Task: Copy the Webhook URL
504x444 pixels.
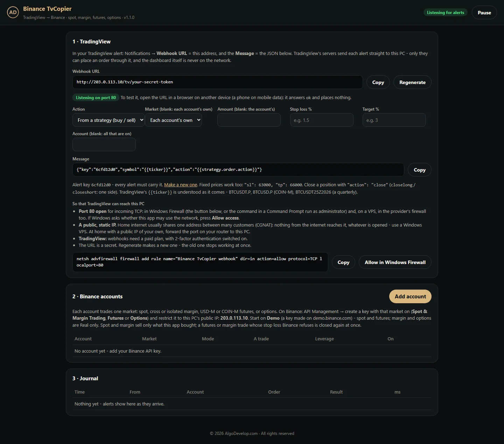Action: (x=378, y=82)
